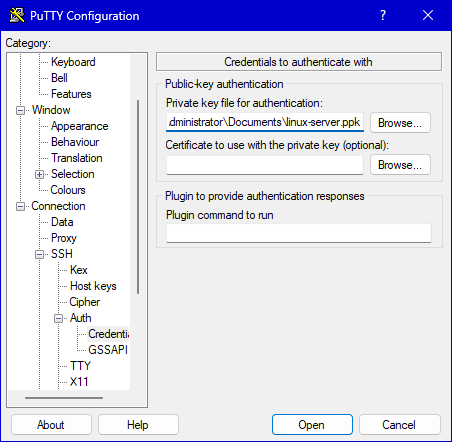This screenshot has height=442, width=452.
Task: Open the TTY settings
Action: coord(80,366)
